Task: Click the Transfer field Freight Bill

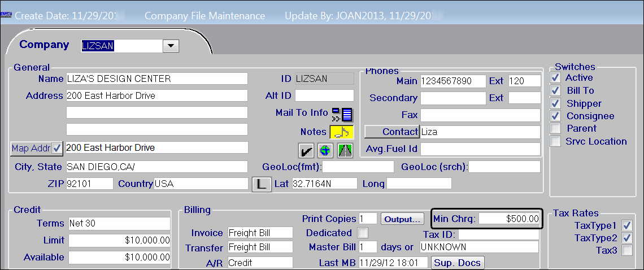Action: 260,247
